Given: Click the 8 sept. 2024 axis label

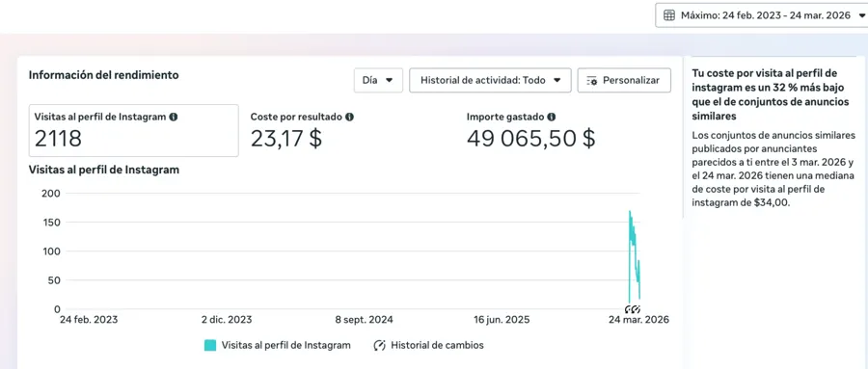Looking at the screenshot, I should [x=364, y=320].
